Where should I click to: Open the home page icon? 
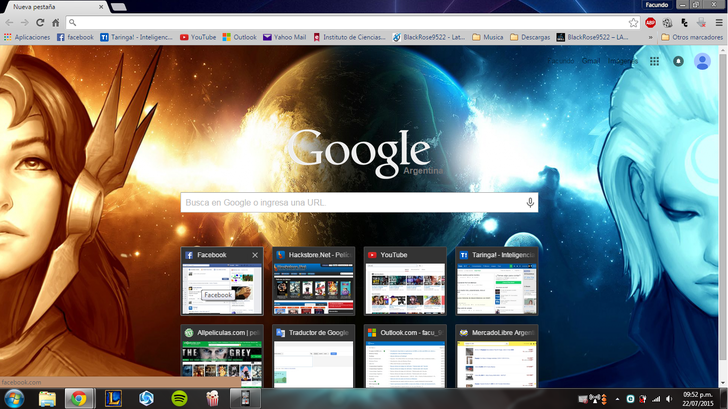point(55,22)
